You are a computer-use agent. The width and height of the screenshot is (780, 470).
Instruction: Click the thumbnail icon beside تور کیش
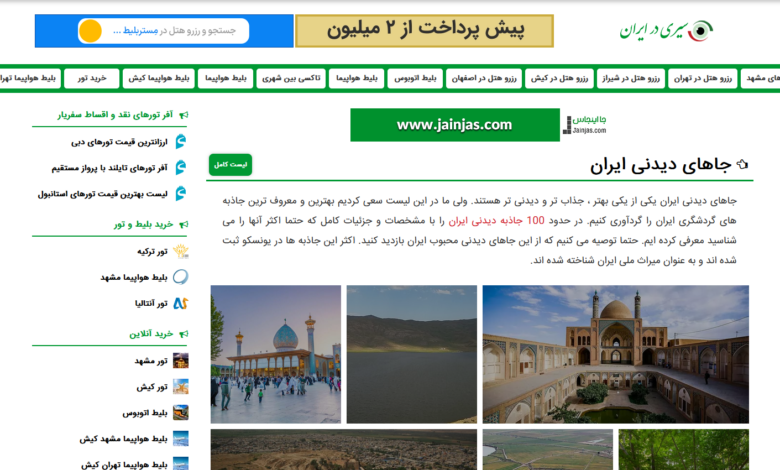pyautogui.click(x=180, y=387)
